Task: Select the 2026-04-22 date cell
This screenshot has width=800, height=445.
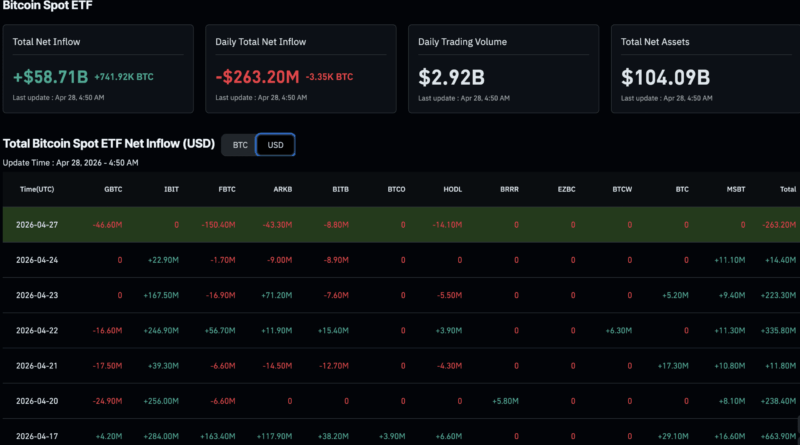Action: pyautogui.click(x=37, y=331)
